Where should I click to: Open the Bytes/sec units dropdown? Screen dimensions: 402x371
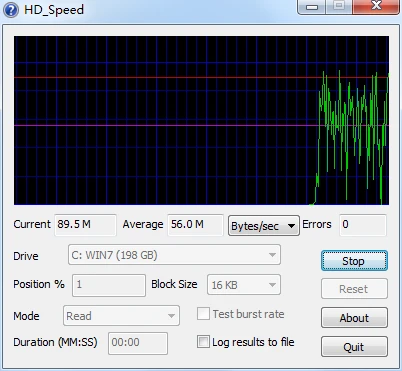coord(264,226)
